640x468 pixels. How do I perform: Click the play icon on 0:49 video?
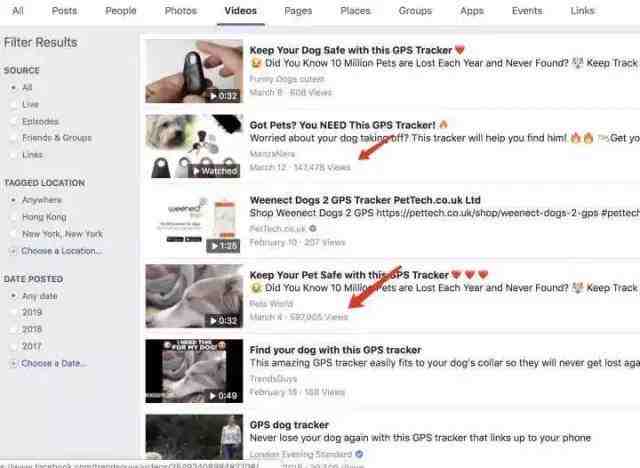tap(213, 396)
